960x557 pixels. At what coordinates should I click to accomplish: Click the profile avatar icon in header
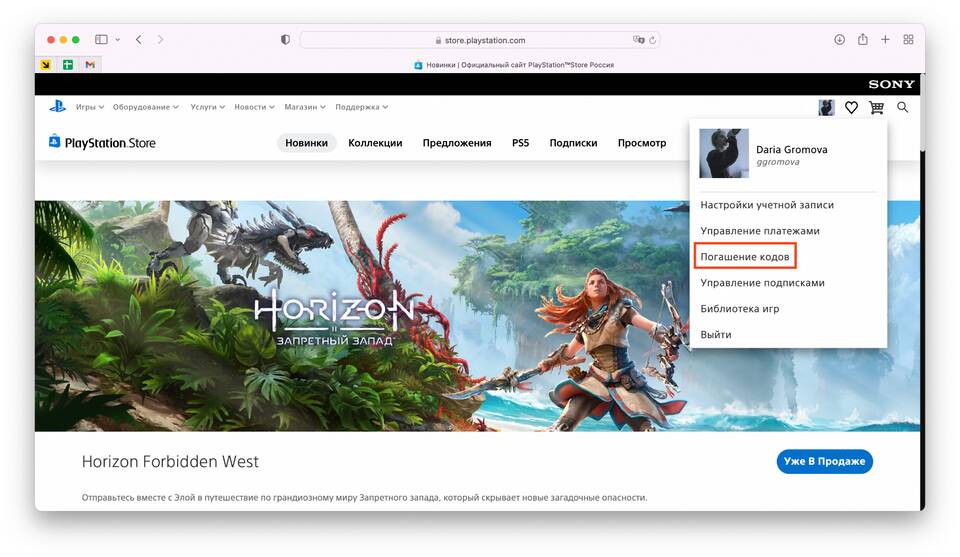[826, 108]
